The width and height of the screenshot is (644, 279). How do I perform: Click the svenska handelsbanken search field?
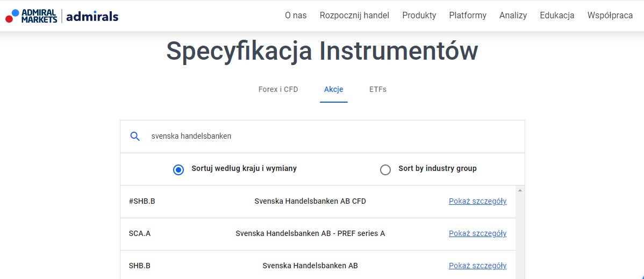point(323,137)
